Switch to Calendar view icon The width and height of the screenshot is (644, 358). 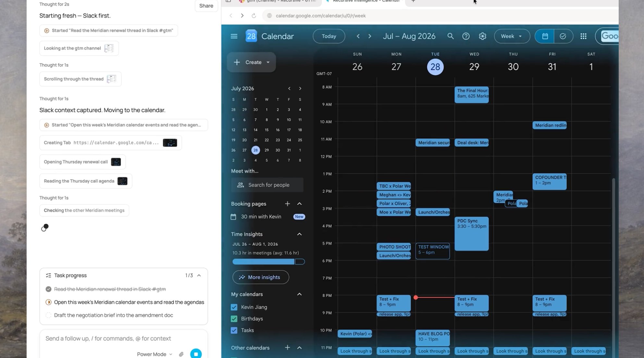545,36
